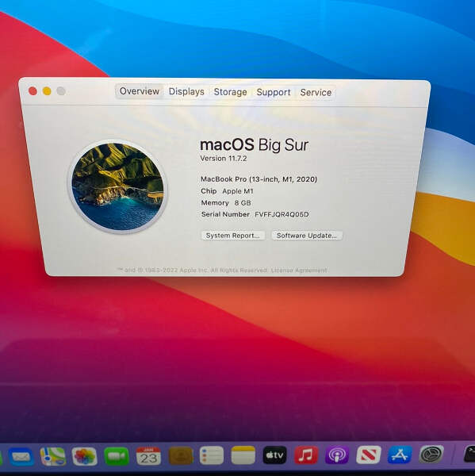The width and height of the screenshot is (475, 476).
Task: Switch to the Displays tab
Action: (186, 91)
